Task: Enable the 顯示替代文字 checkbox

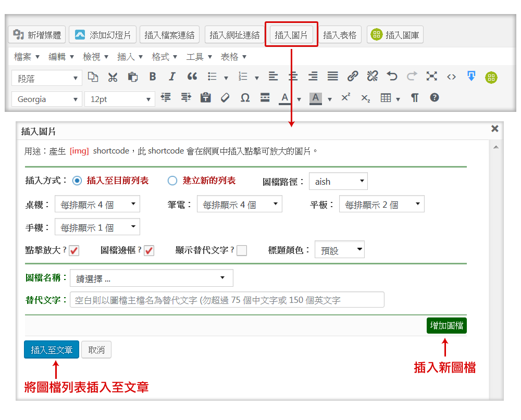Action: [x=241, y=250]
